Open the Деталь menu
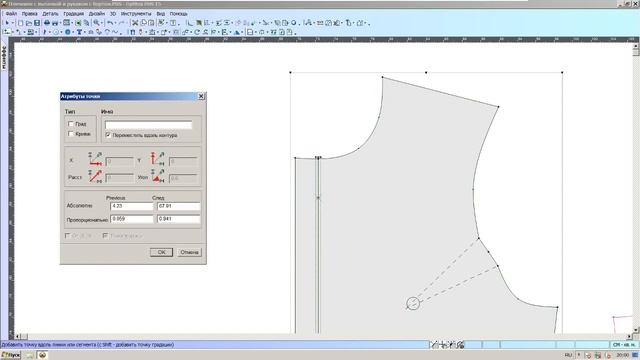The image size is (640, 360). tap(50, 13)
